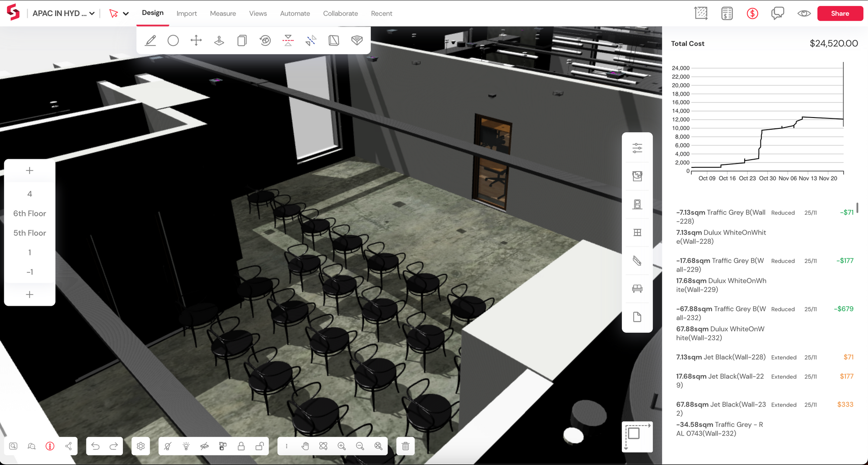Select storey 4 in floor list
The width and height of the screenshot is (868, 465).
pyautogui.click(x=30, y=194)
